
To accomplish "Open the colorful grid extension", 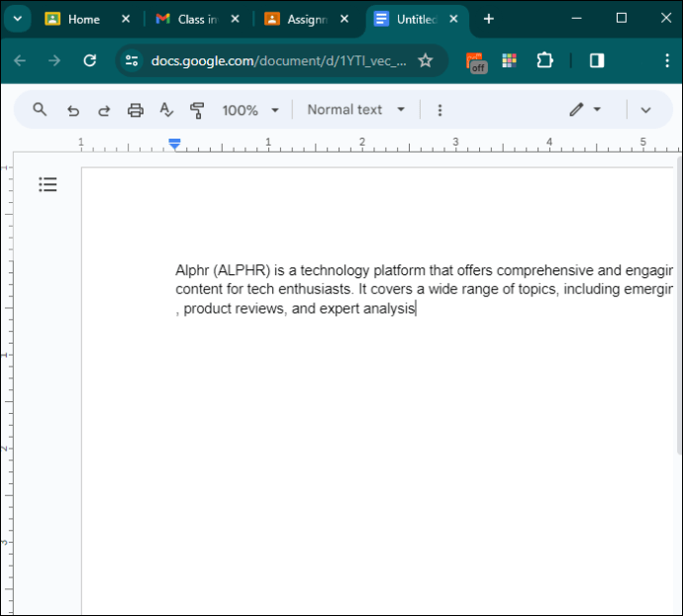I will coord(509,60).
